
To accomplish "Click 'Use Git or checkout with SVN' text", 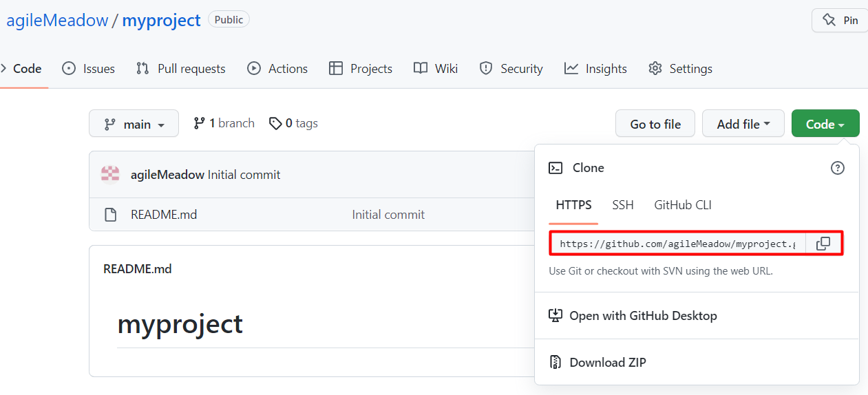I will (661, 271).
